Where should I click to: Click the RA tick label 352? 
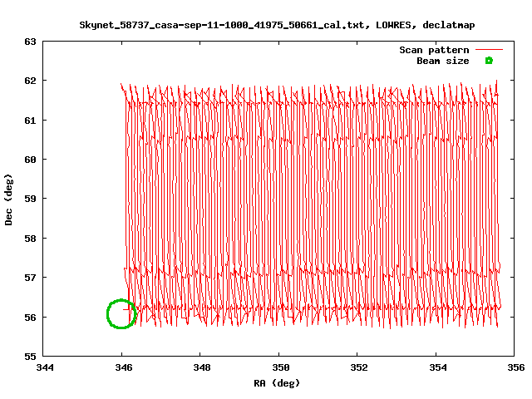point(359,367)
